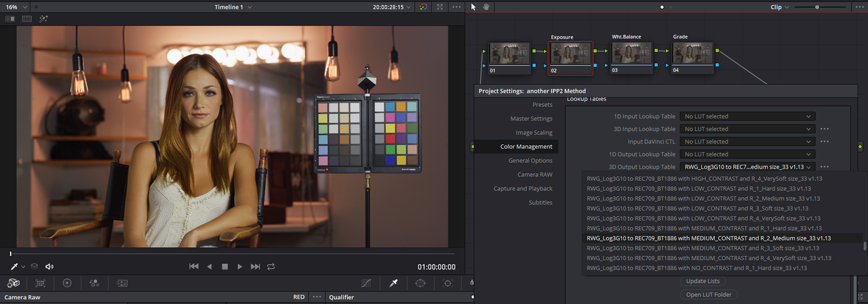Open the Timeline 1 selector dropdown
This screenshot has width=868, height=304.
[x=233, y=7]
